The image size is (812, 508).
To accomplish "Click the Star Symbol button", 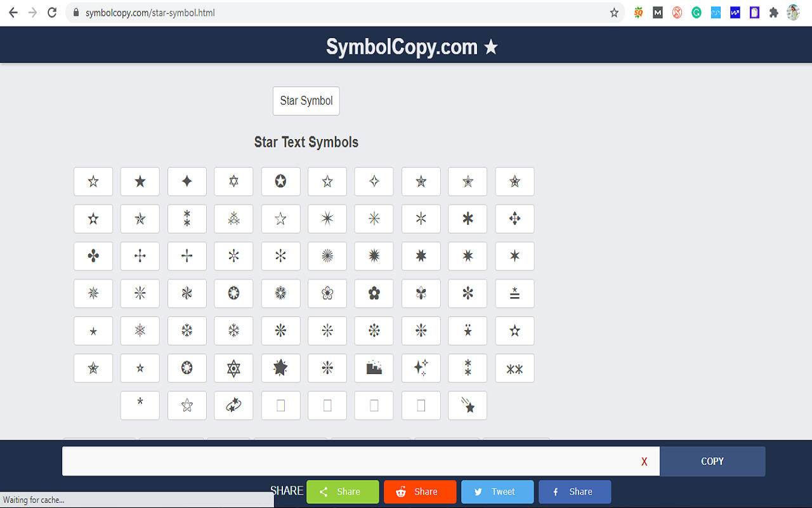I will pos(306,101).
